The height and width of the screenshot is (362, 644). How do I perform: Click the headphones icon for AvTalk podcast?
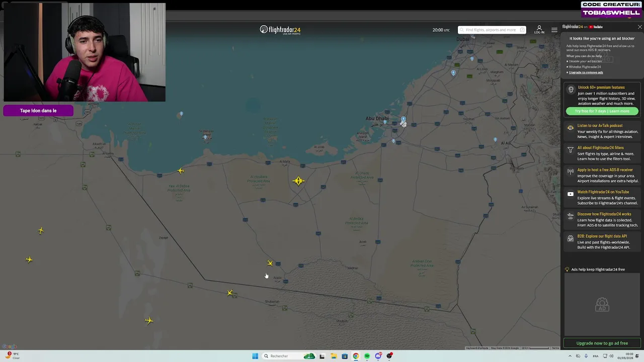click(570, 128)
